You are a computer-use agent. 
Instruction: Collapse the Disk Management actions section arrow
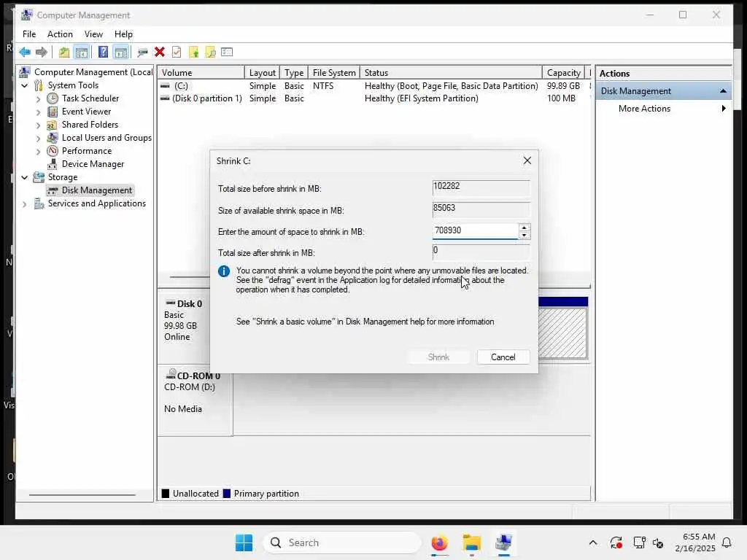(x=723, y=91)
